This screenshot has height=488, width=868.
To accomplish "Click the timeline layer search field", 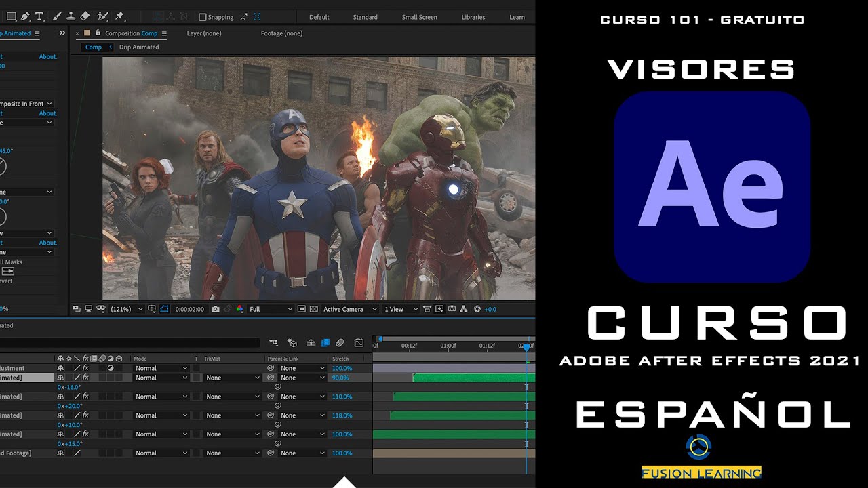I will pos(130,343).
